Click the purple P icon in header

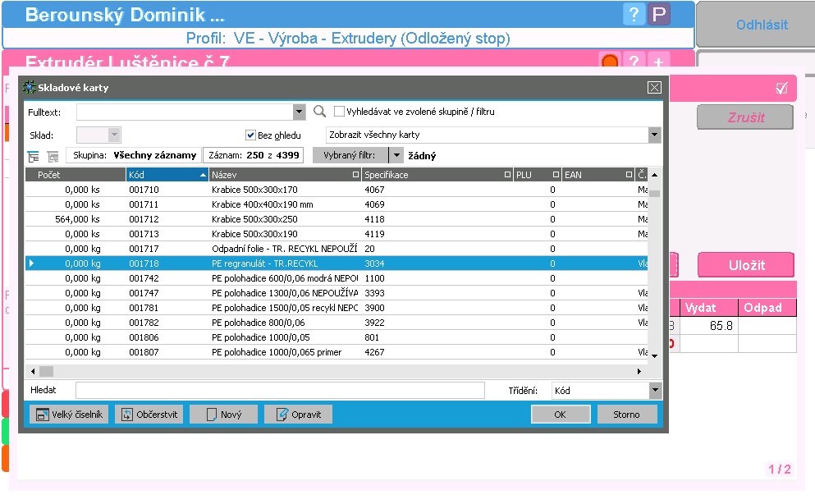(x=658, y=15)
